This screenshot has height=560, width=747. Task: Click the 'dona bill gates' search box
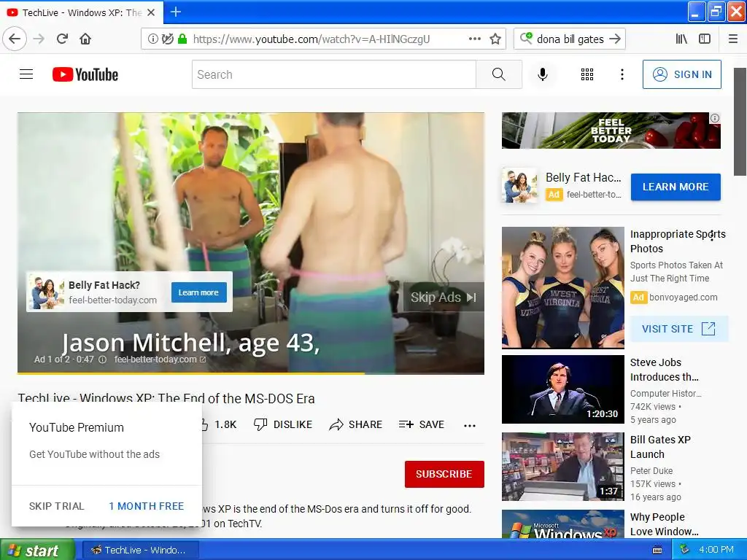coord(570,39)
